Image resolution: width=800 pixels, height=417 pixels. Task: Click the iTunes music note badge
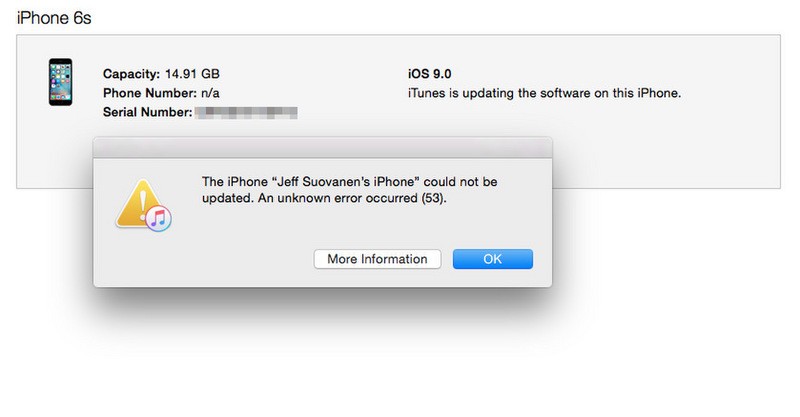[159, 220]
